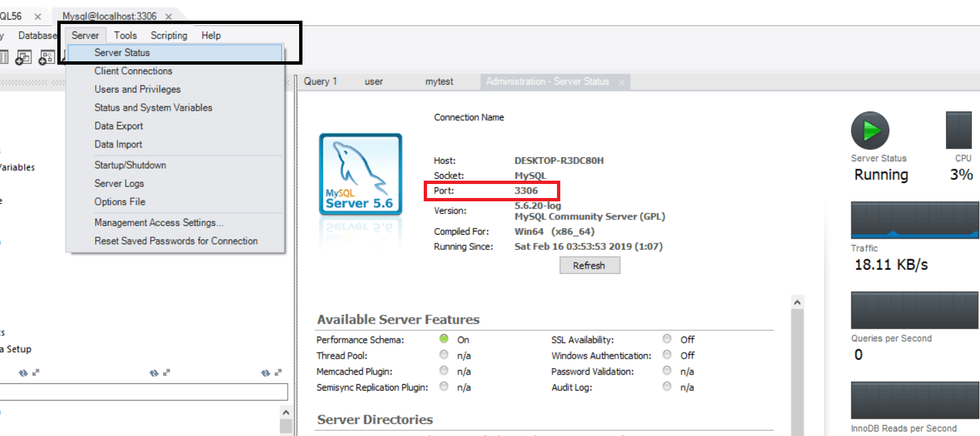This screenshot has width=980, height=436.
Task: Open Management Access Settings...
Action: tap(175, 223)
